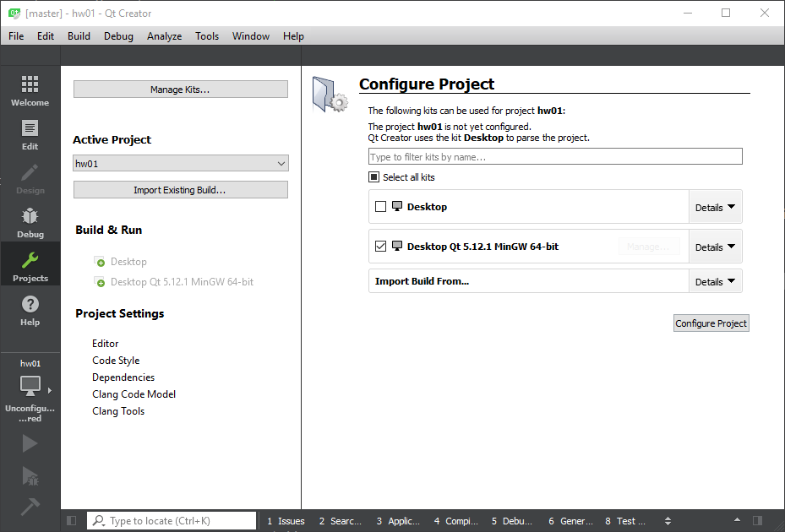Click Import Existing Build button
Viewport: 785px width, 532px height.
pyautogui.click(x=181, y=190)
